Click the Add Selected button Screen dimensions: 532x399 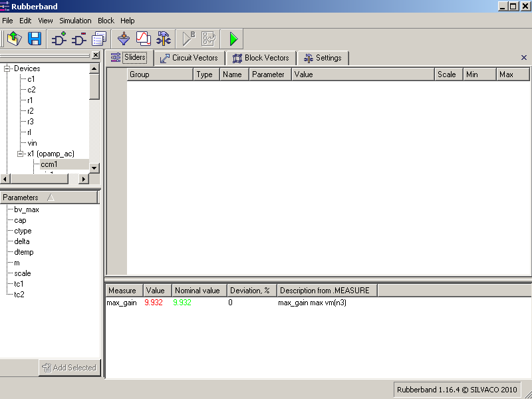70,368
